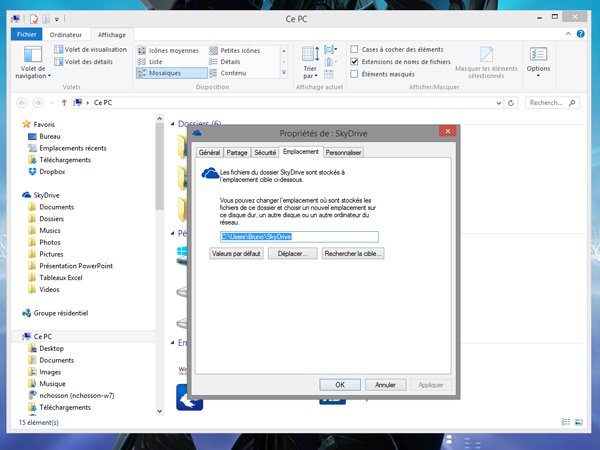Confirm with the OK button
The image size is (600, 450).
point(340,385)
